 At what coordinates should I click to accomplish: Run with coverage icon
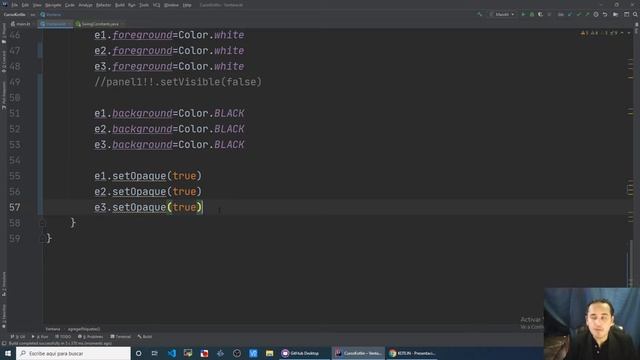(540, 14)
